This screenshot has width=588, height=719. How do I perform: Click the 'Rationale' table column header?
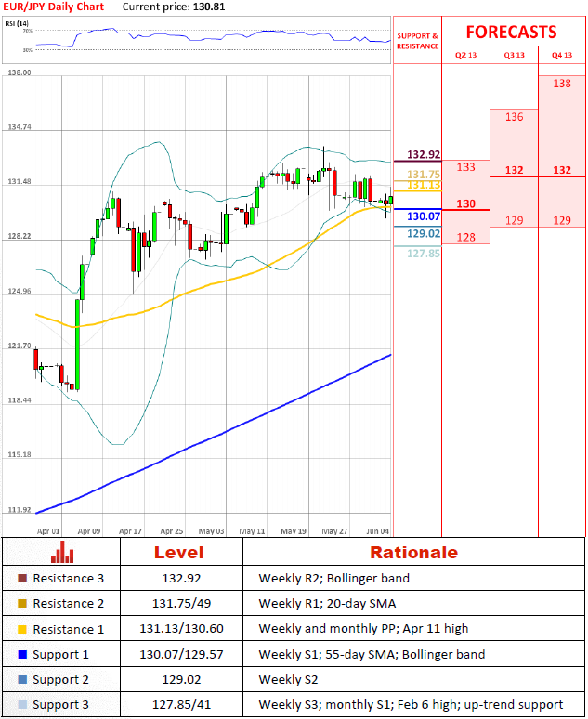(x=413, y=553)
